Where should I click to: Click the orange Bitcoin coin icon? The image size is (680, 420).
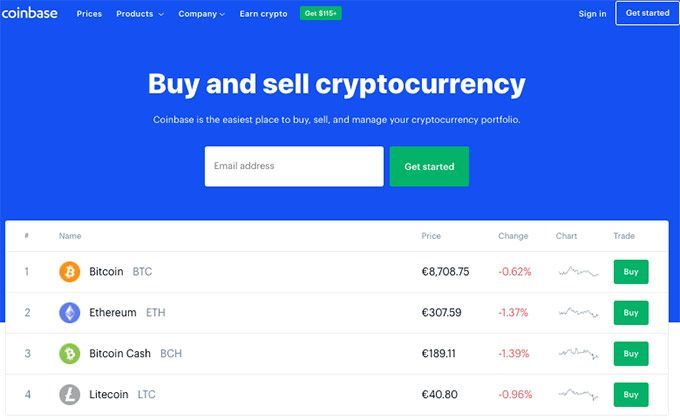tap(69, 272)
